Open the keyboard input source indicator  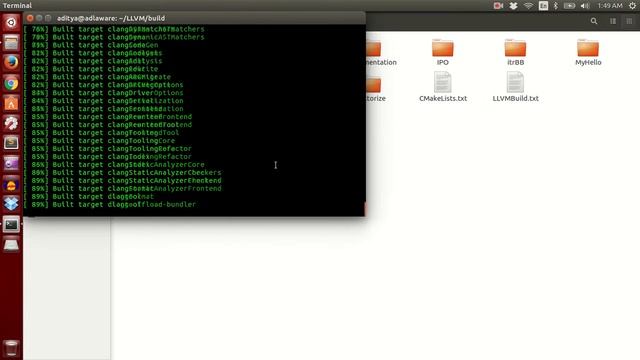tap(543, 6)
